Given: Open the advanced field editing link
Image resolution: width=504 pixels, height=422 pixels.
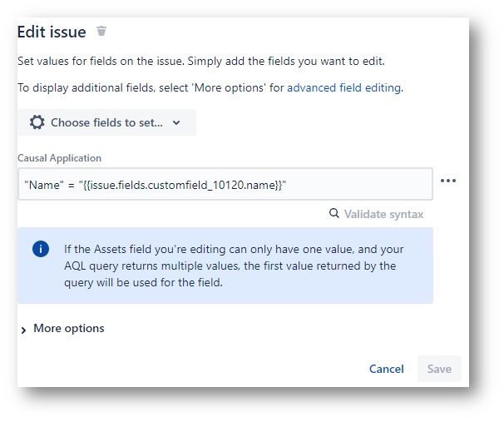Looking at the screenshot, I should click(343, 87).
